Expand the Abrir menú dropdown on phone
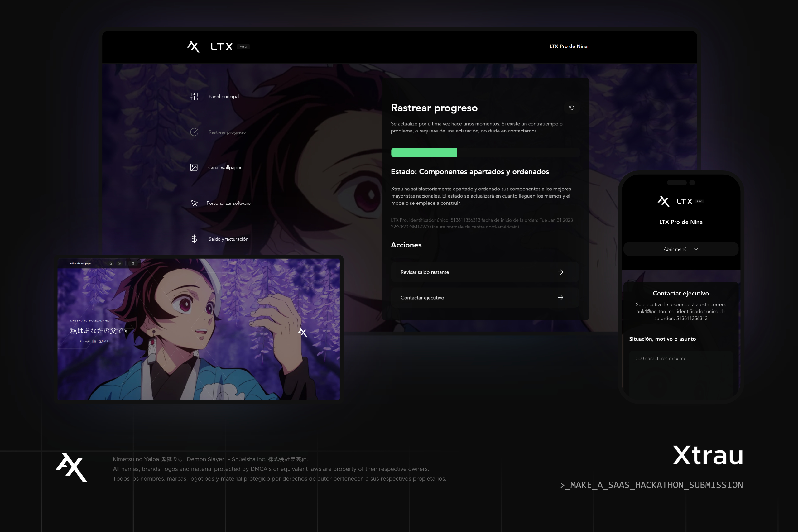 [x=680, y=249]
